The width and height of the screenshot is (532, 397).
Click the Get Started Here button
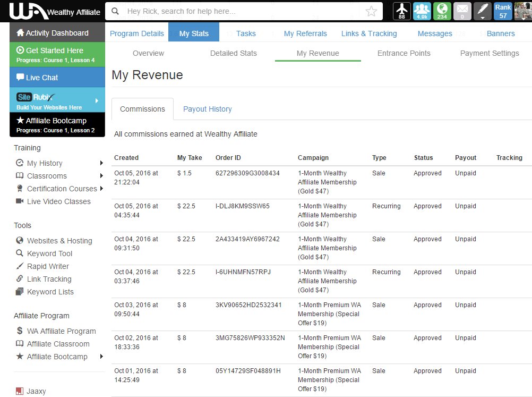(57, 54)
